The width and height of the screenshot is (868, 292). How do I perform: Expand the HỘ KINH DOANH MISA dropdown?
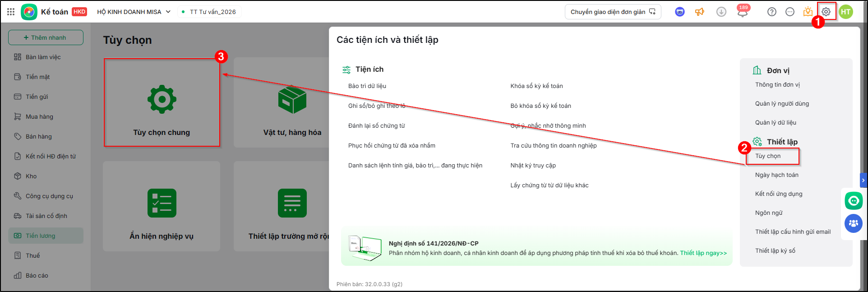click(x=134, y=12)
